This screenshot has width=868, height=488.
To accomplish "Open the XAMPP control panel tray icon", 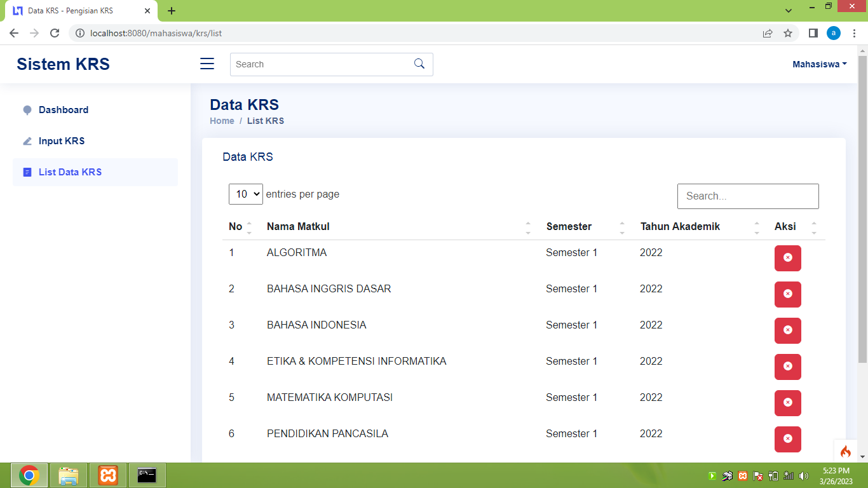I will coord(742,475).
